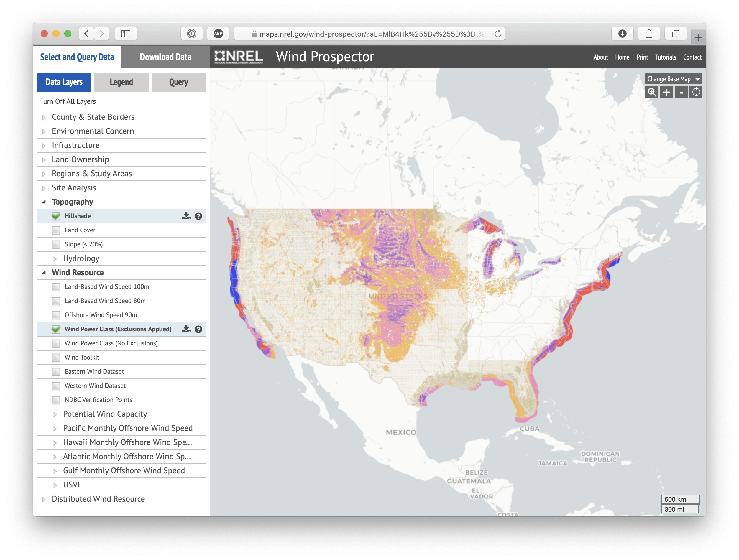Zoom in on the map
Viewport: 739px width, 560px height.
[666, 92]
